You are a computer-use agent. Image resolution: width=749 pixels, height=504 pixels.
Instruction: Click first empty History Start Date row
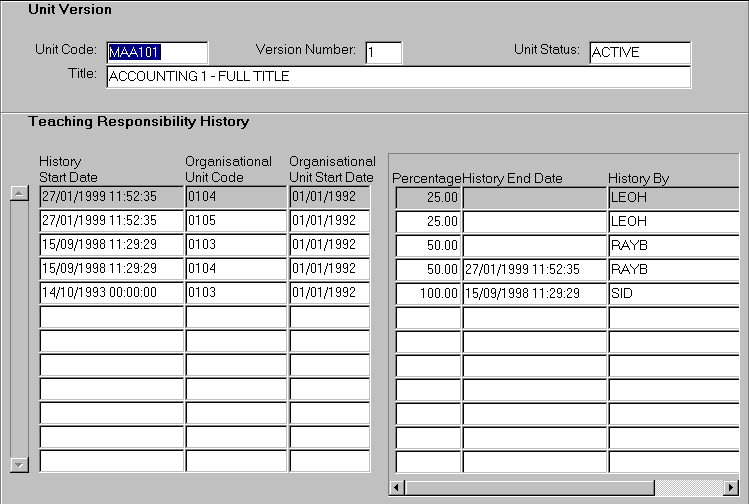click(111, 317)
